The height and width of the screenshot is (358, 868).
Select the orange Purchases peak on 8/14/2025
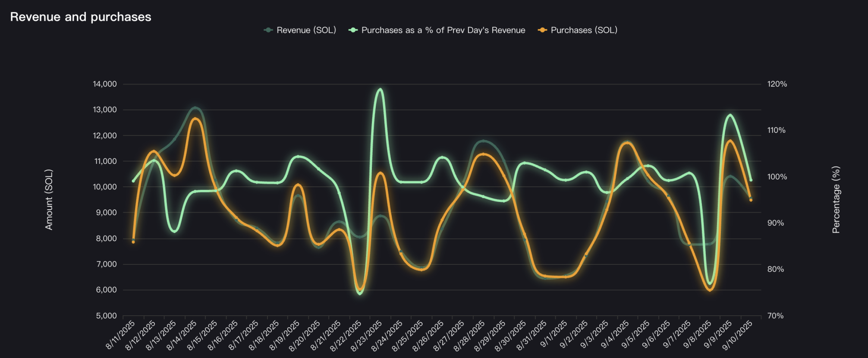tap(195, 119)
